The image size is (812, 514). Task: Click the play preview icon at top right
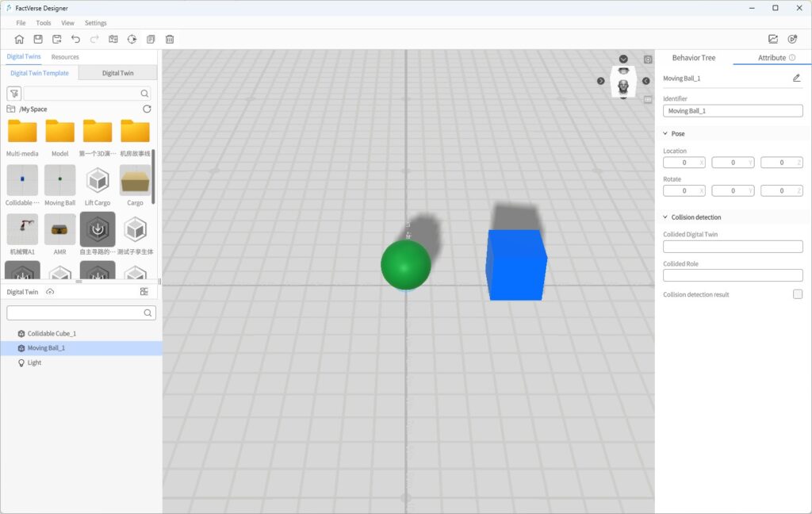coord(792,39)
